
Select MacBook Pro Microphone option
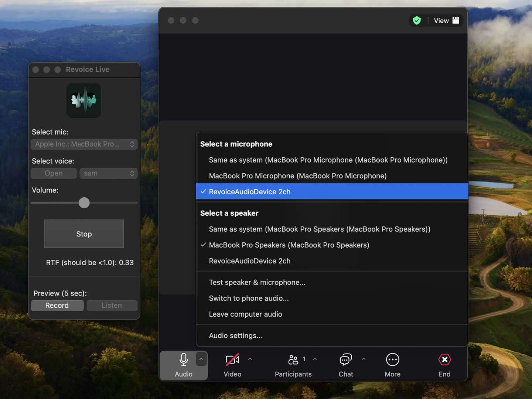tap(332, 176)
